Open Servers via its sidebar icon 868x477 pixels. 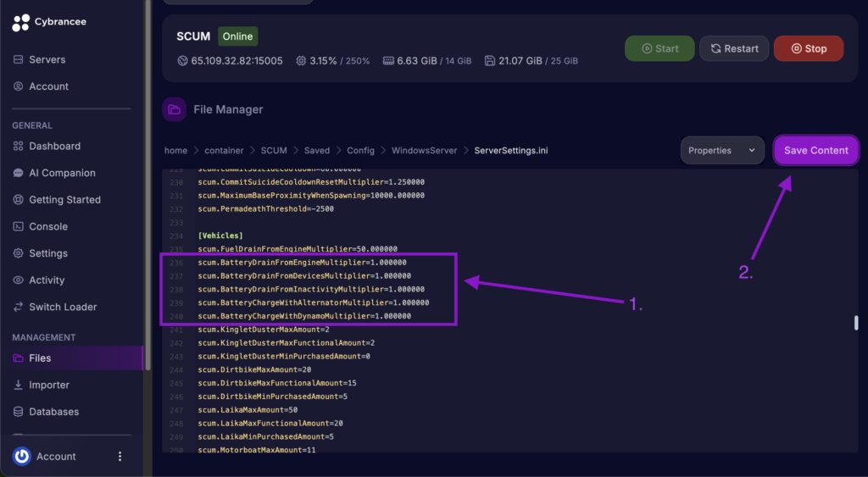19,59
